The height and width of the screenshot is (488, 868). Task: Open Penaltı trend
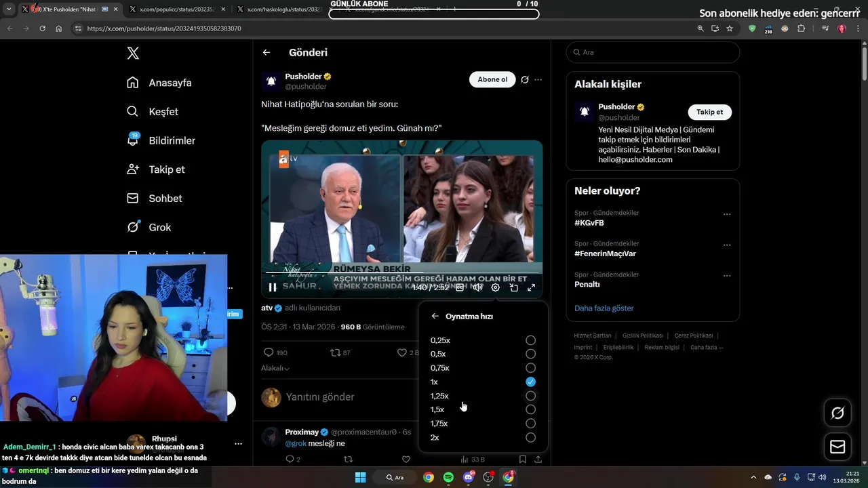click(587, 284)
